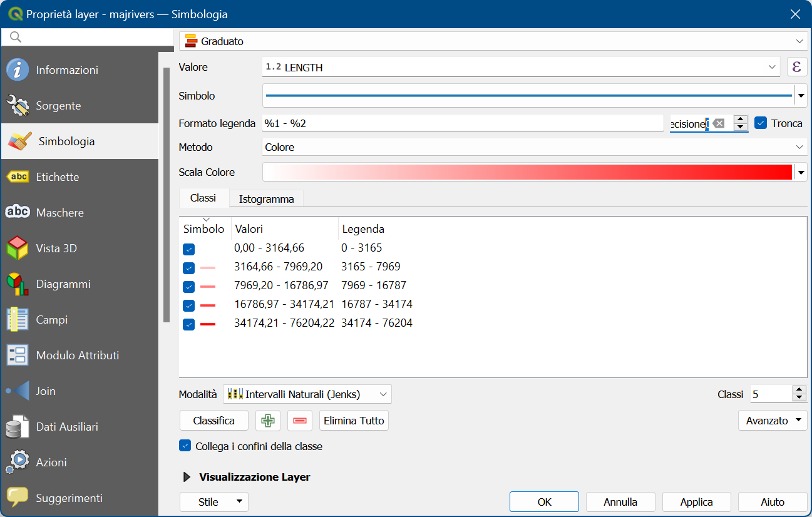The height and width of the screenshot is (517, 812).
Task: Click the 34174 - 76204 legend text
Action: pos(377,323)
